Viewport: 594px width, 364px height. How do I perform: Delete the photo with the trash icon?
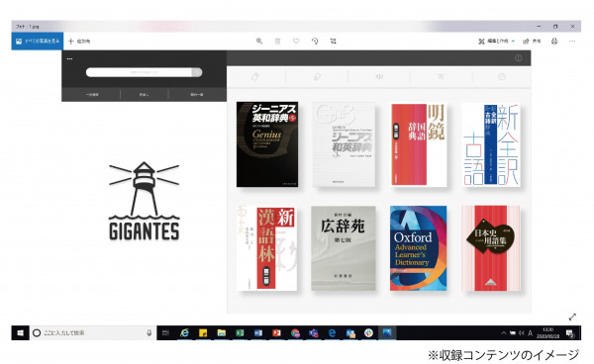tap(277, 41)
